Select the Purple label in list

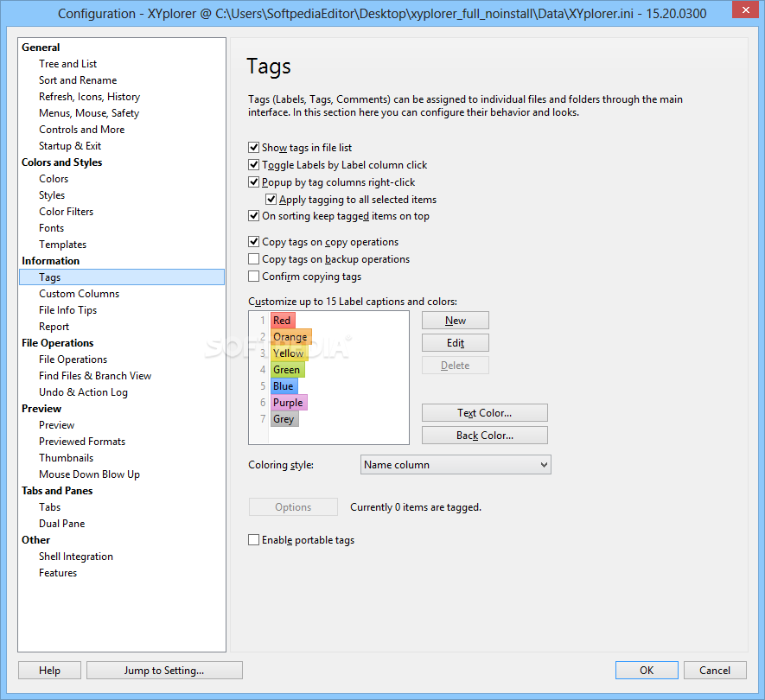289,403
